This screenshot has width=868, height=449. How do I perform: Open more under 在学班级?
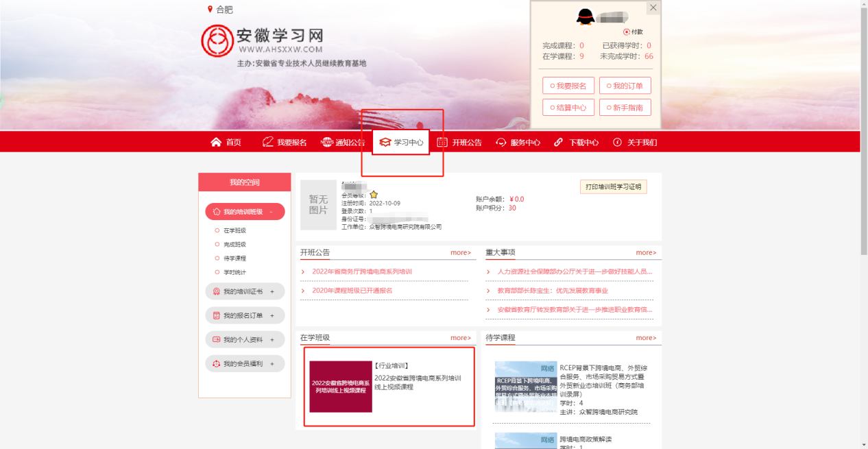(461, 337)
